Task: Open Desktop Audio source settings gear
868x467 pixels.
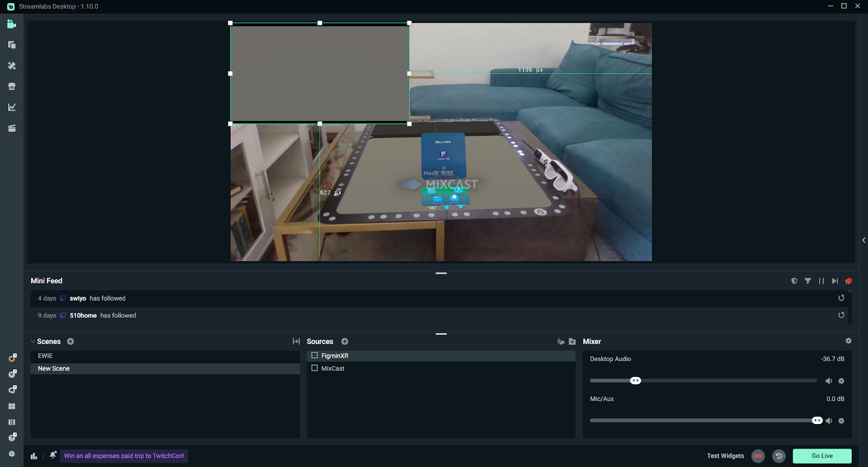Action: coord(841,381)
